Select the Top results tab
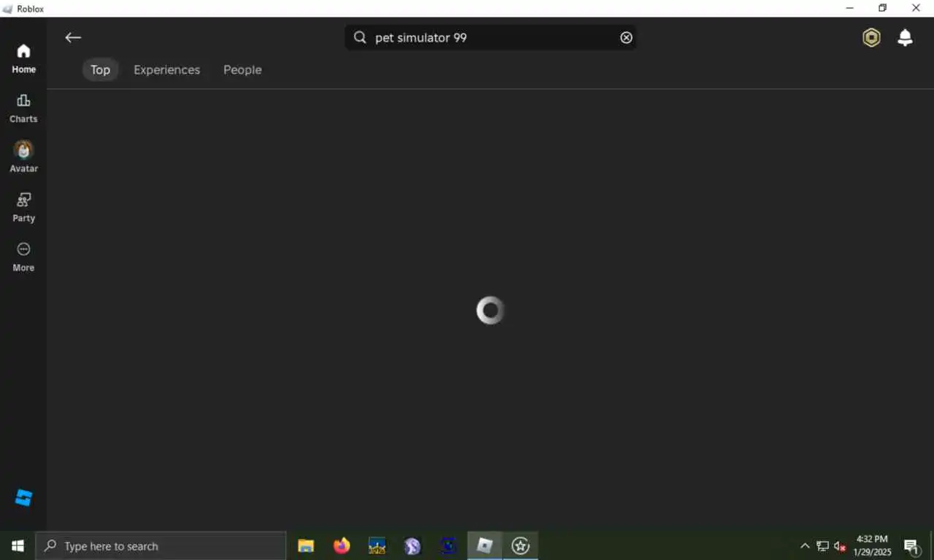 click(x=100, y=70)
